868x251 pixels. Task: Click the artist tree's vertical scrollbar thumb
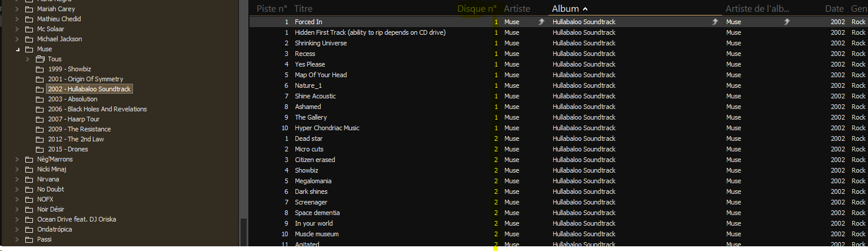click(x=243, y=233)
